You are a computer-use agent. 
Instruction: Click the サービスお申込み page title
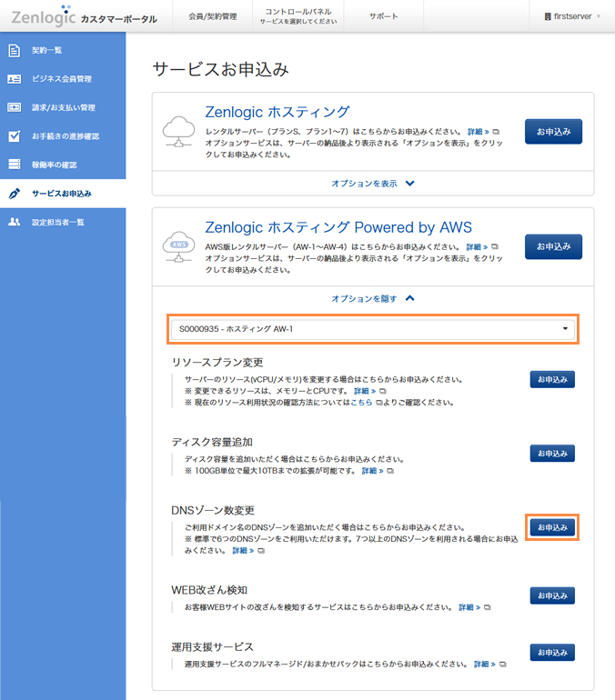tap(221, 69)
